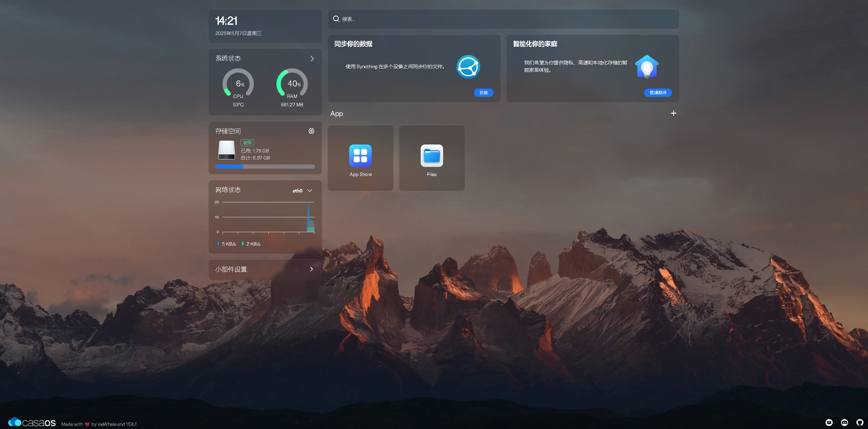Add a new app with plus icon
Screen dimensions: 868x429
tap(673, 113)
